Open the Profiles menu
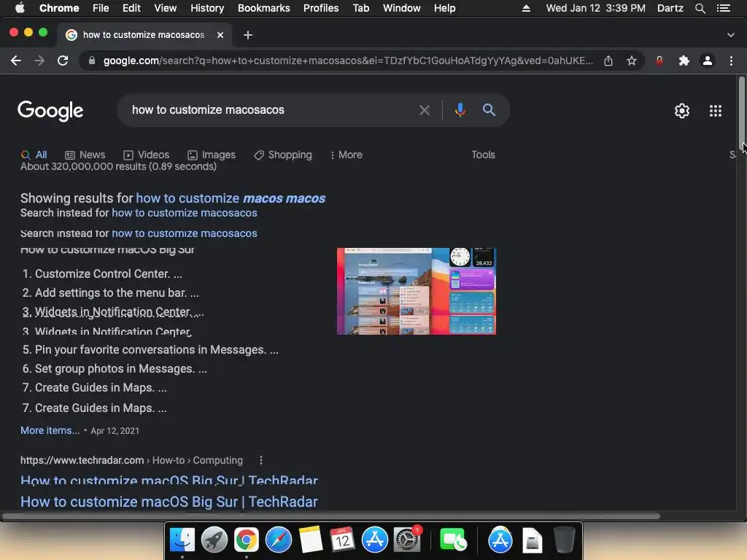The image size is (747, 560). (x=321, y=8)
